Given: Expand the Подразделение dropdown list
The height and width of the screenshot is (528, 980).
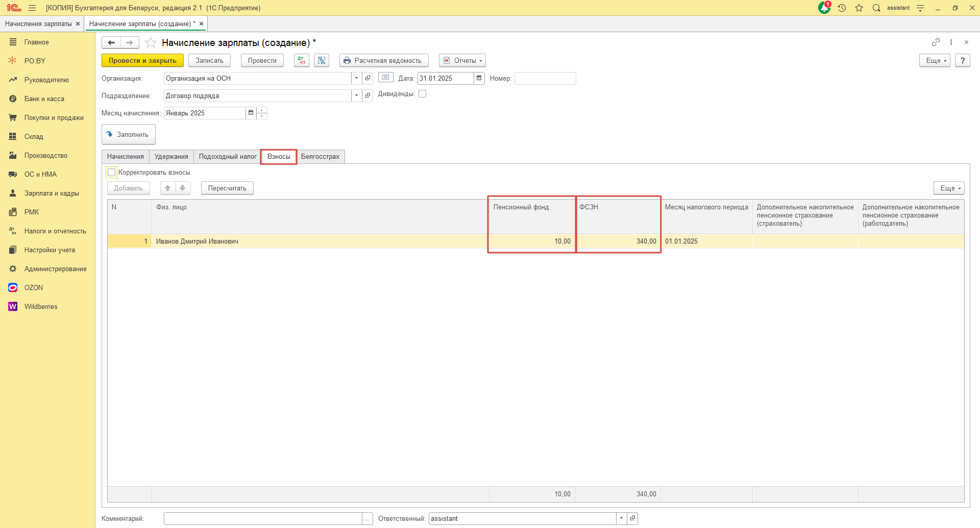Looking at the screenshot, I should (x=356, y=95).
